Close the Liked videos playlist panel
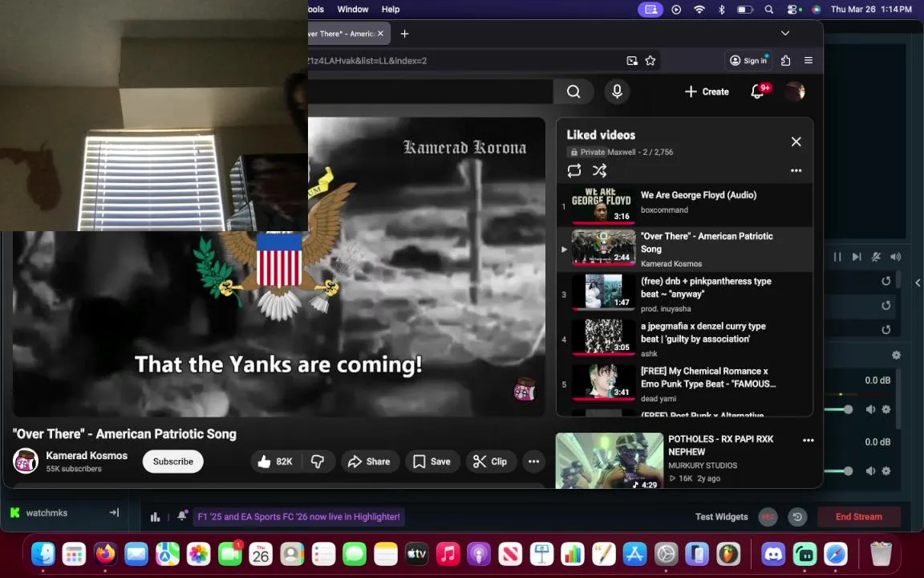This screenshot has width=924, height=578. [x=796, y=141]
